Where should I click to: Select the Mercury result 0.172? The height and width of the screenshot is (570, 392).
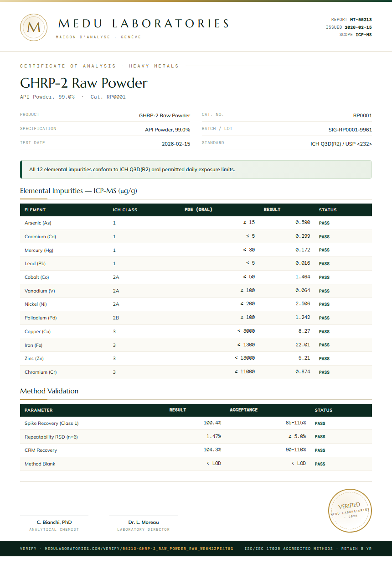303,250
